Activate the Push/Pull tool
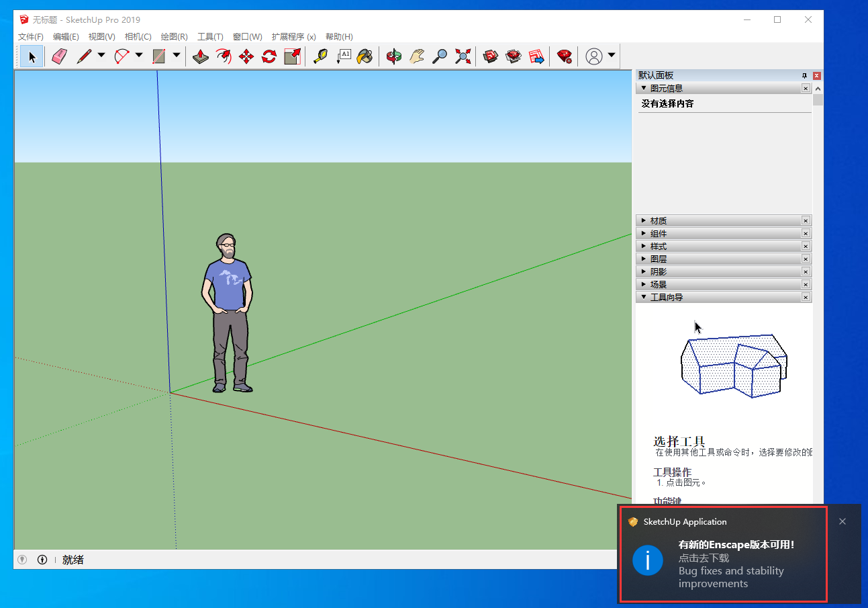Screen dimensions: 868x608 coord(201,56)
